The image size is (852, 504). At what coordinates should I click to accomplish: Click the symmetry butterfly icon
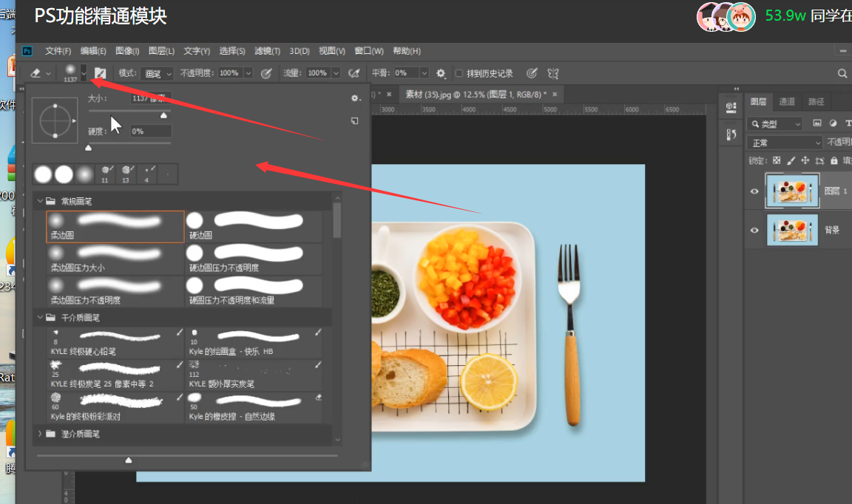click(x=553, y=73)
